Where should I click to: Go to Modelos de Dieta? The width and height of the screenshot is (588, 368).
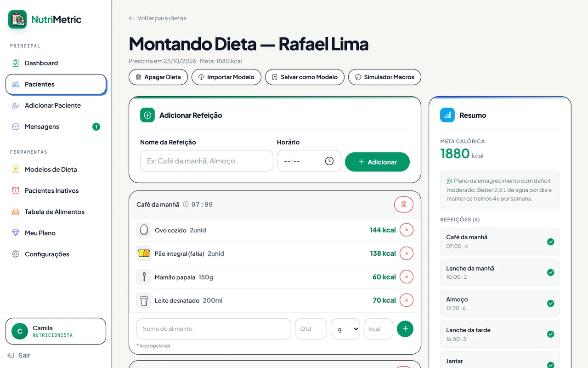coord(56,169)
